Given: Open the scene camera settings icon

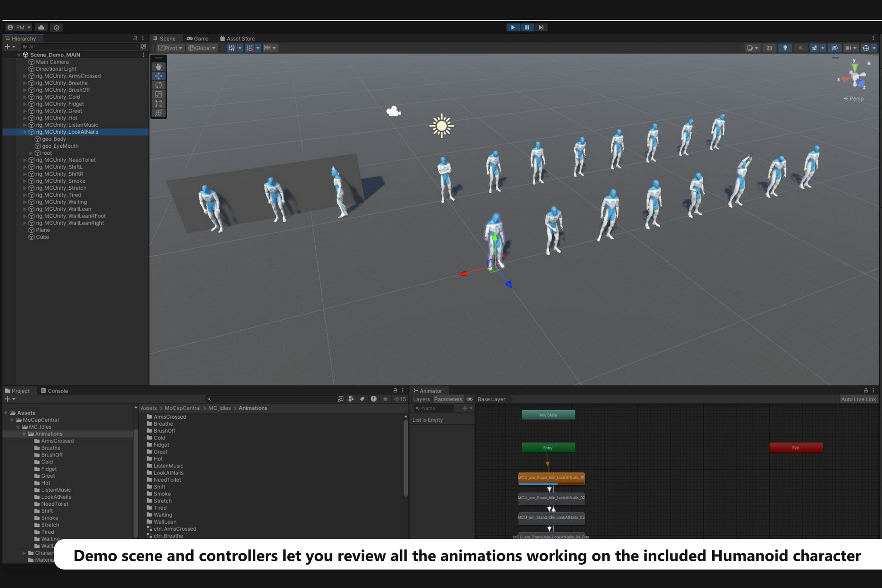Looking at the screenshot, I should [848, 48].
